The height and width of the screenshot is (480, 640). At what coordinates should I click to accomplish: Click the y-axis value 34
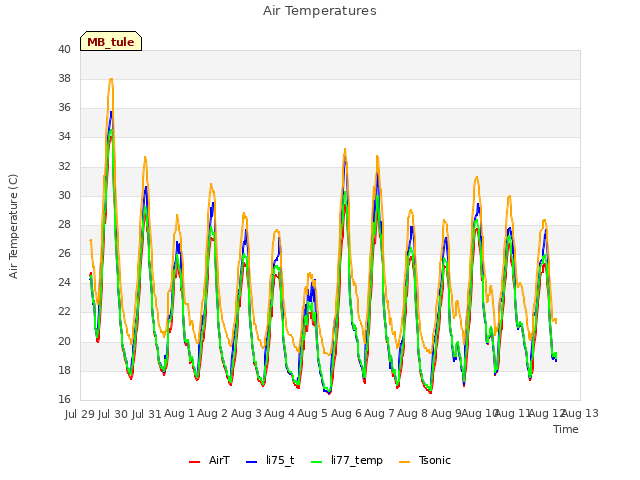click(64, 137)
